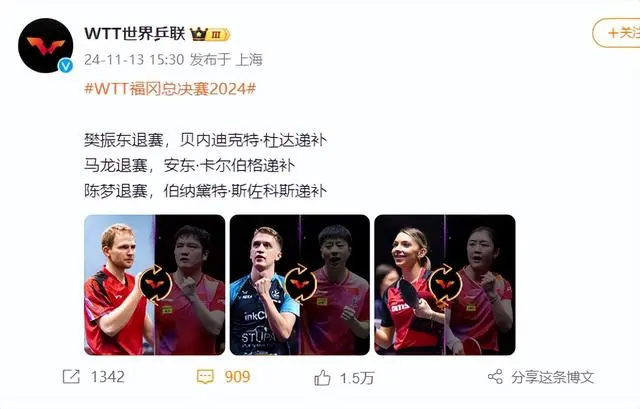This screenshot has height=409, width=640.
Task: Click the 909 comment count
Action: click(237, 376)
